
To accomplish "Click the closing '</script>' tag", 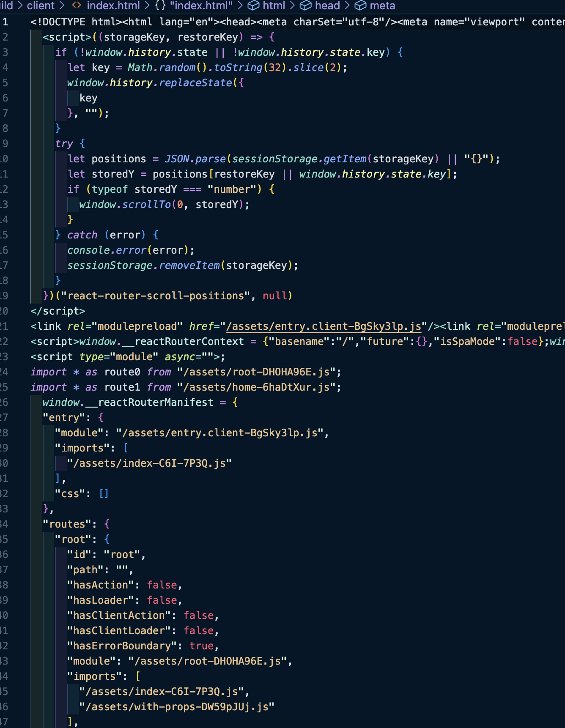I will point(58,311).
